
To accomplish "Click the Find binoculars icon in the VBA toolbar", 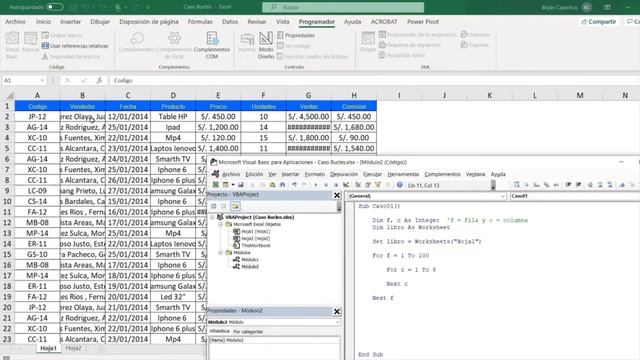I will pos(282,185).
